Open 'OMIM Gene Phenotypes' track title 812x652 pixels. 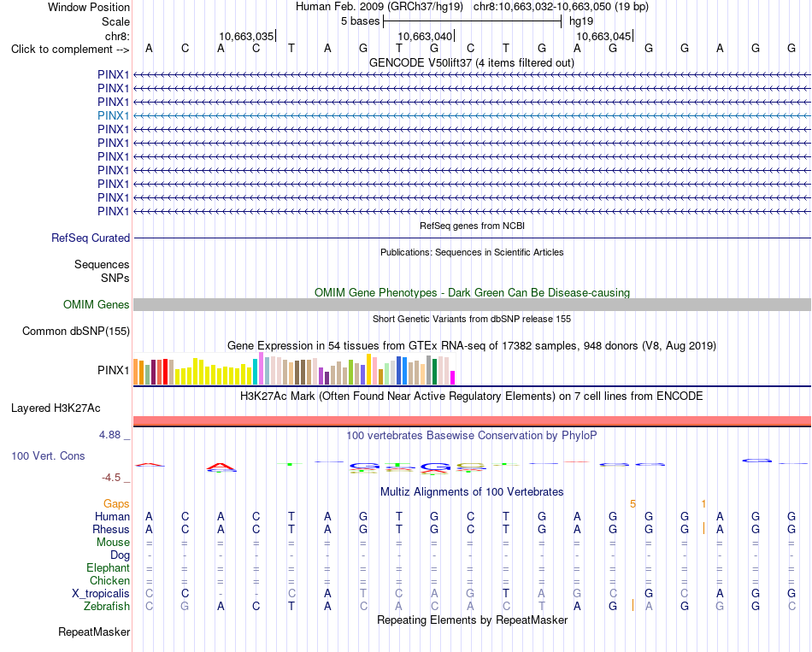[472, 292]
